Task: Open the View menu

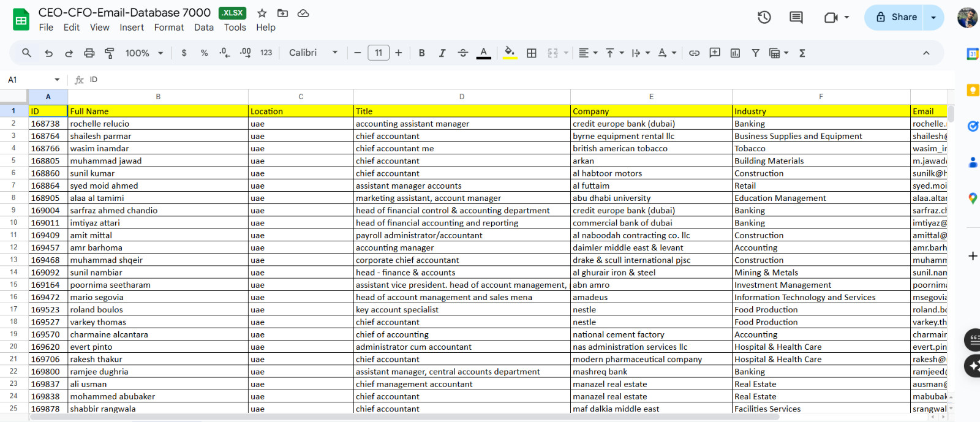Action: pyautogui.click(x=99, y=28)
